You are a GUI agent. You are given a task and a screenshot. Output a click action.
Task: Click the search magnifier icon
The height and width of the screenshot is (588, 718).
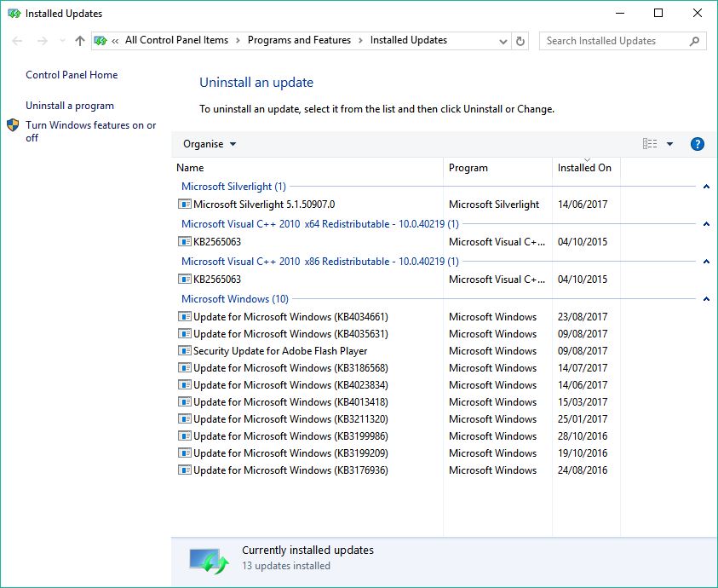coord(694,41)
